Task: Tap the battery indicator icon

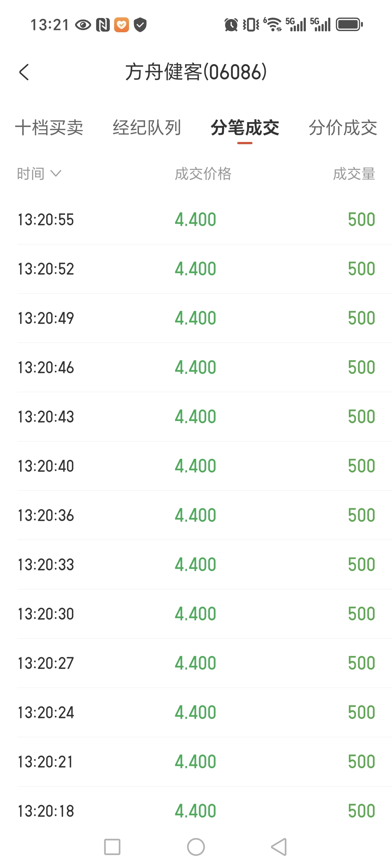Action: pos(349,24)
